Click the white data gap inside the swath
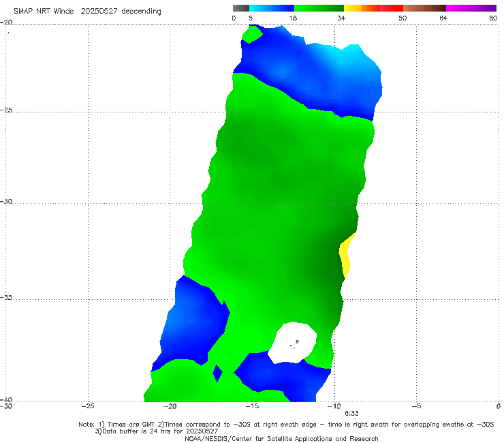The height and width of the screenshot is (443, 504). coord(293,343)
